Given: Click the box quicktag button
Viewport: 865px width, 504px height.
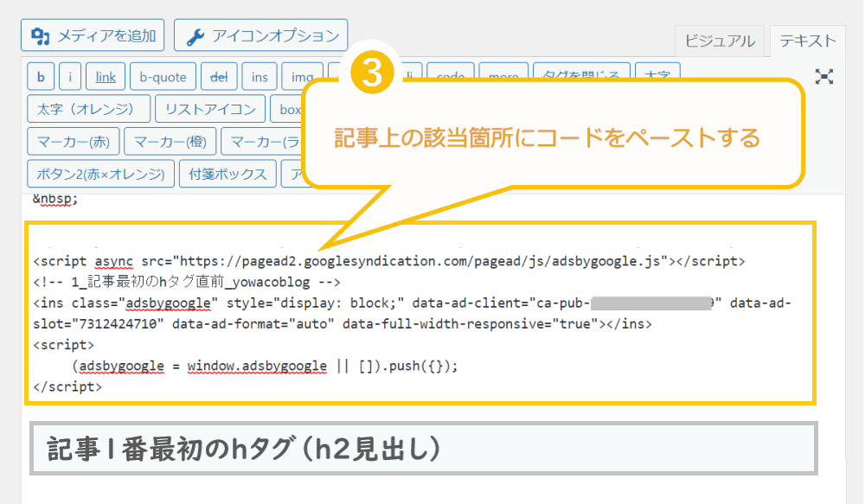Looking at the screenshot, I should tap(287, 109).
